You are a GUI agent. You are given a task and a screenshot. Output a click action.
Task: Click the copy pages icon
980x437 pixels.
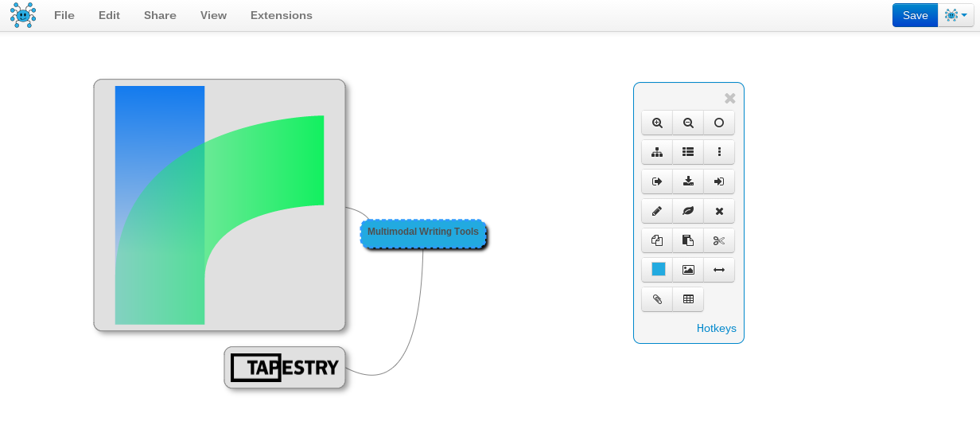click(657, 240)
